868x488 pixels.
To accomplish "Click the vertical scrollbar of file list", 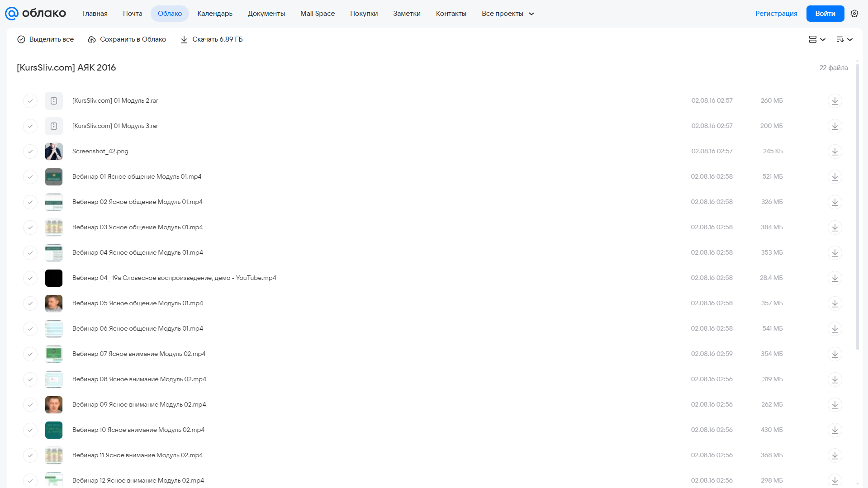I will (x=858, y=206).
